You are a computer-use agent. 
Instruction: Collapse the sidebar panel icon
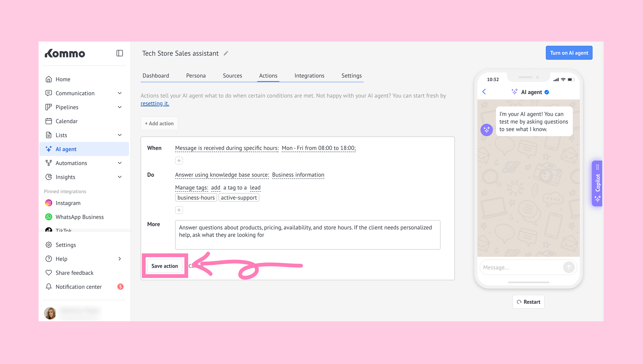[x=120, y=53]
